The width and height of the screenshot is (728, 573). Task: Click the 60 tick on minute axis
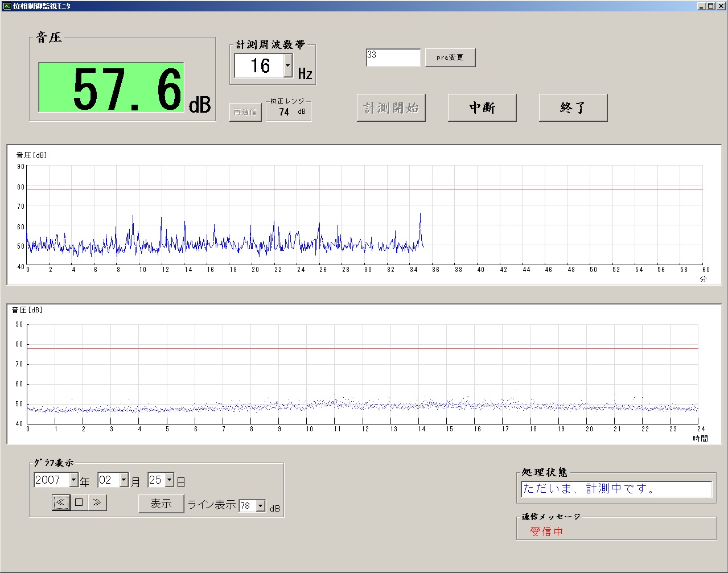(x=706, y=270)
